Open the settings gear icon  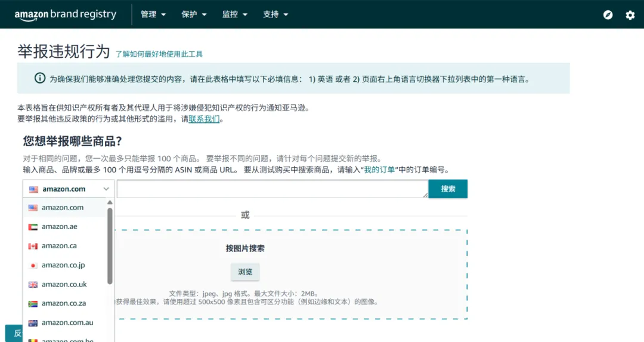tap(630, 15)
